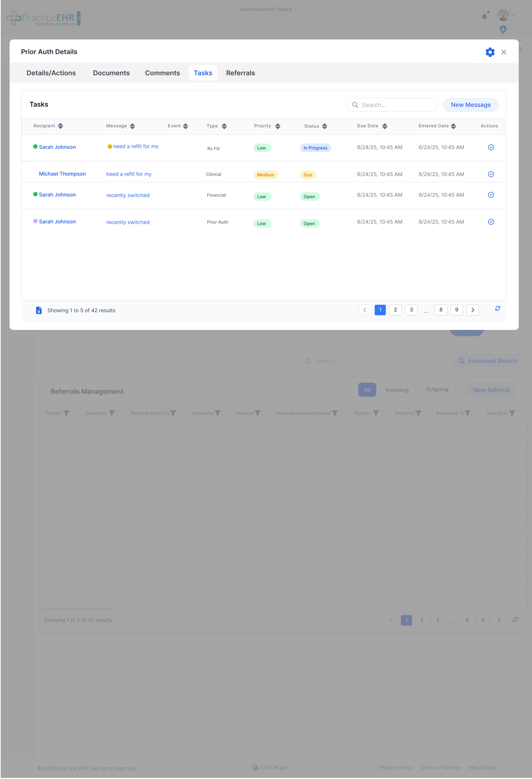Open Prior Auth settings gear
Viewport: 532px width, 779px height.
pos(490,52)
